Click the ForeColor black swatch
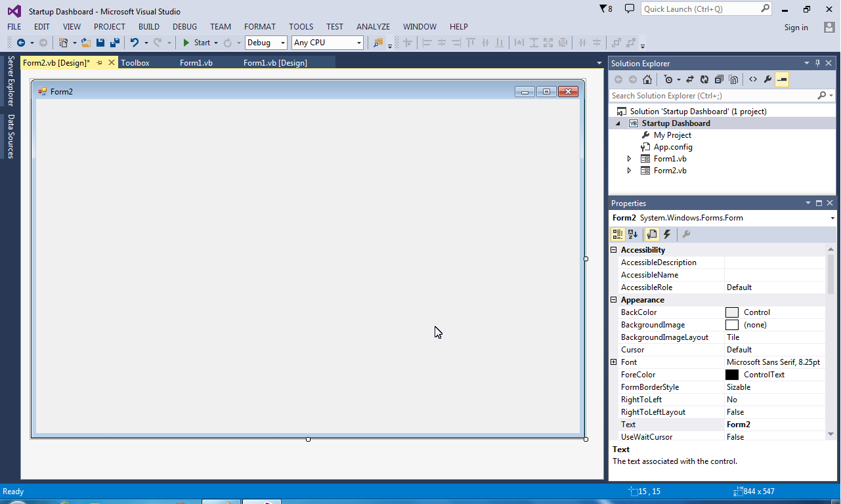The image size is (841, 504). (x=732, y=375)
